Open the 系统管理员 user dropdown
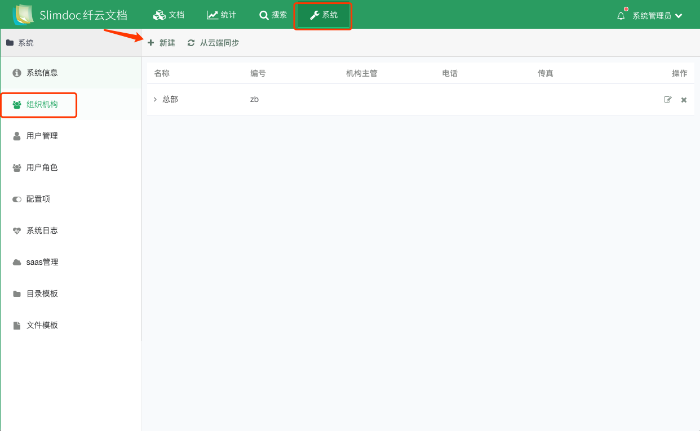 (x=657, y=16)
